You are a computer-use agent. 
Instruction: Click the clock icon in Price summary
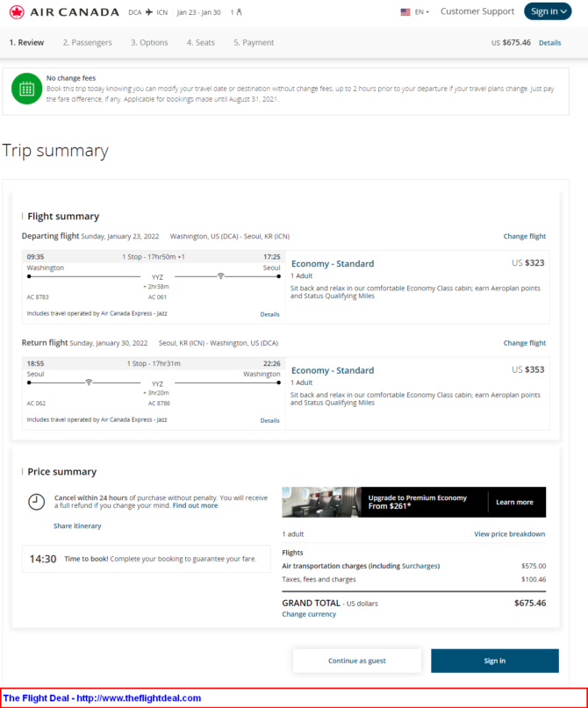(x=37, y=502)
